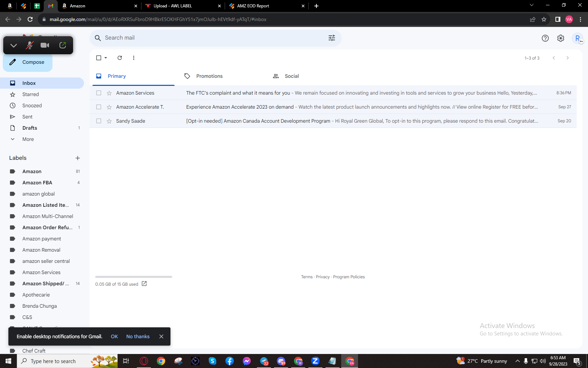Select the Amazon Services email checkbox
Image resolution: width=588 pixels, height=368 pixels.
(99, 93)
